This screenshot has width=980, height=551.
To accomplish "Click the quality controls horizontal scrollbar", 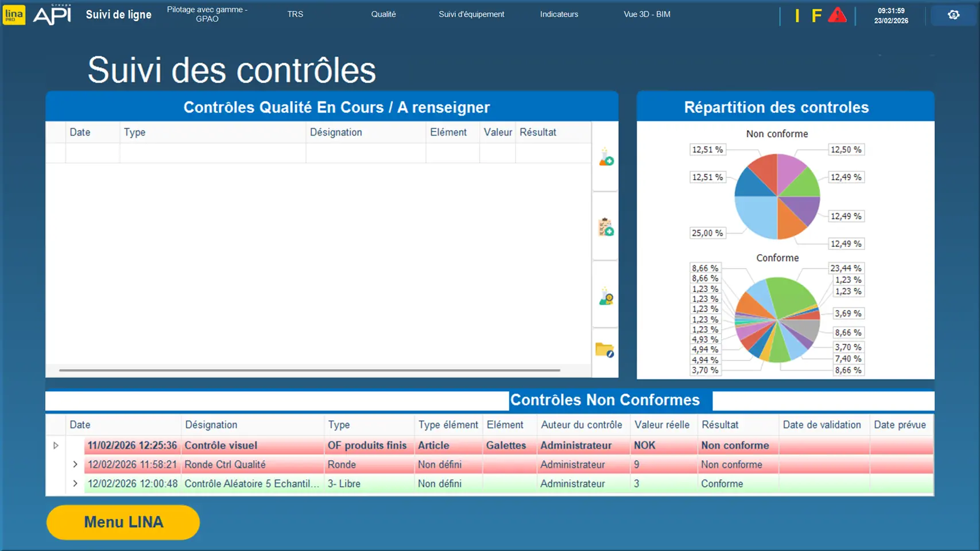I will click(309, 370).
